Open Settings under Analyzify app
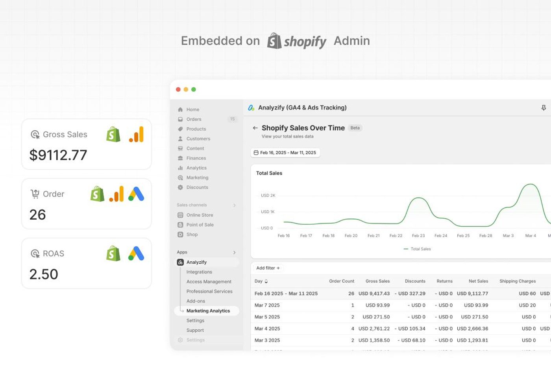 click(195, 321)
